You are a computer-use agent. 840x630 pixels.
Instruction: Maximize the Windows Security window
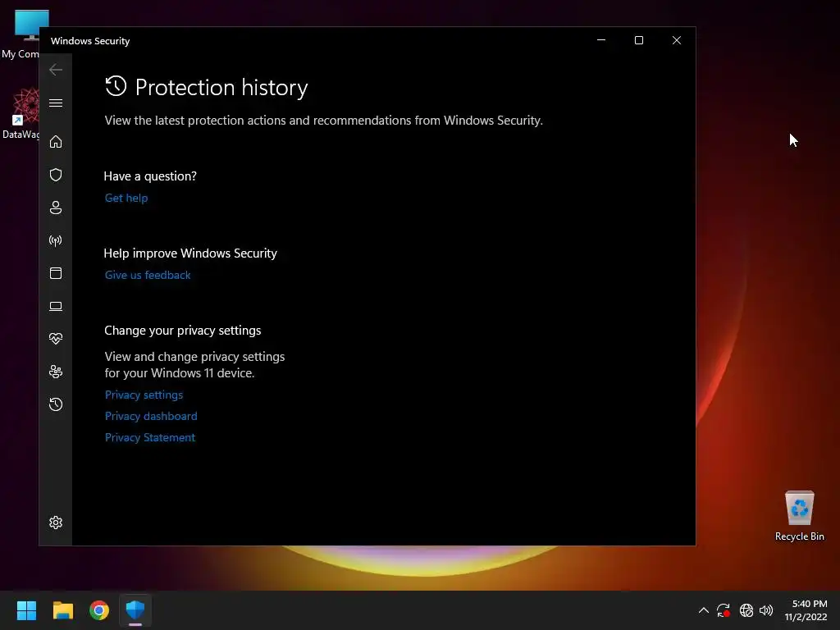coord(638,40)
